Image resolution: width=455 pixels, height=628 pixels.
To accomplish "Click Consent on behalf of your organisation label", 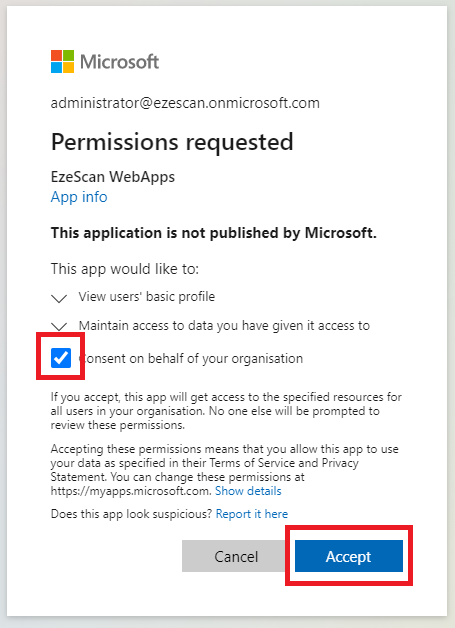I will (x=191, y=358).
